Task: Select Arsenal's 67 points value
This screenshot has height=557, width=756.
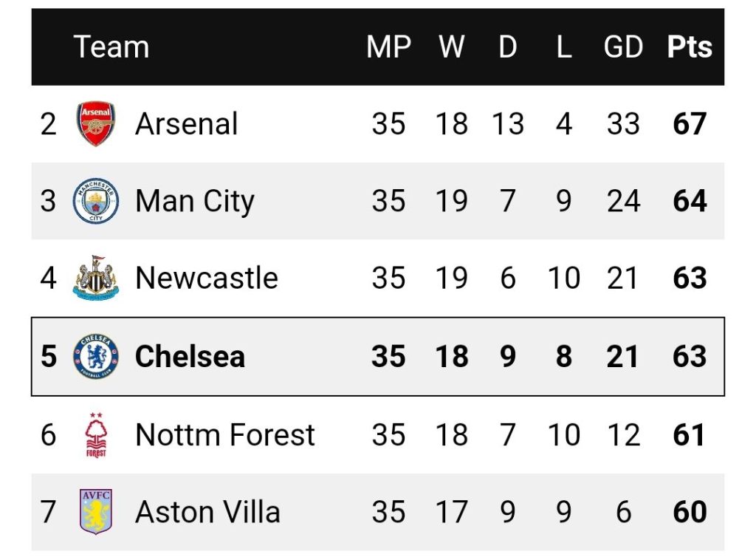Action: (x=690, y=124)
